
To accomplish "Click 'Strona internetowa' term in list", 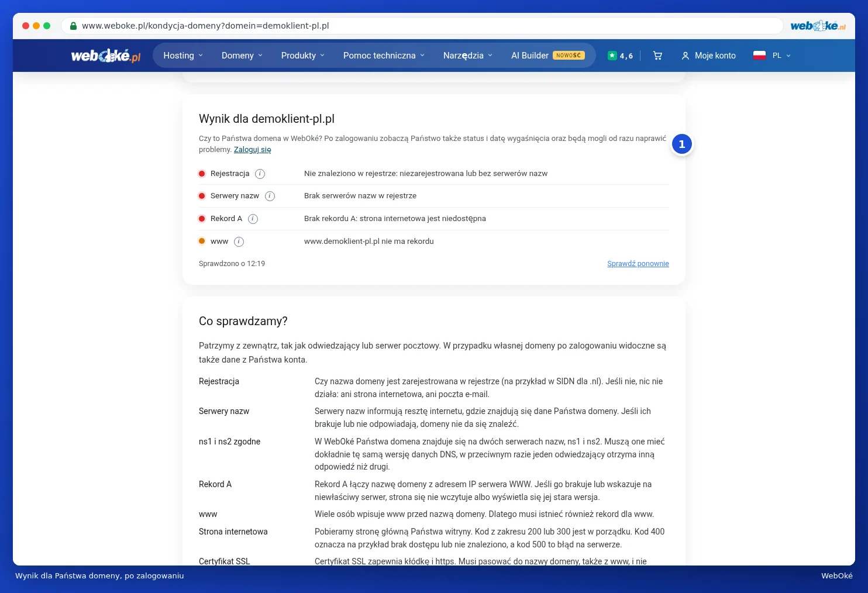I will pos(233,532).
